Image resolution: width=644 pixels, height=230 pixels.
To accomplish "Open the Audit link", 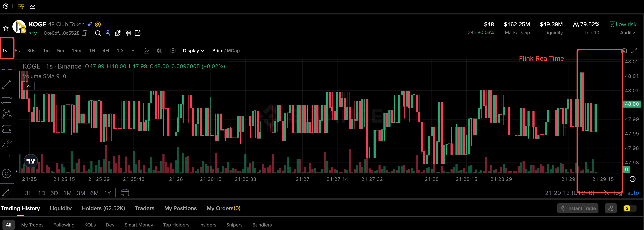I will (627, 33).
